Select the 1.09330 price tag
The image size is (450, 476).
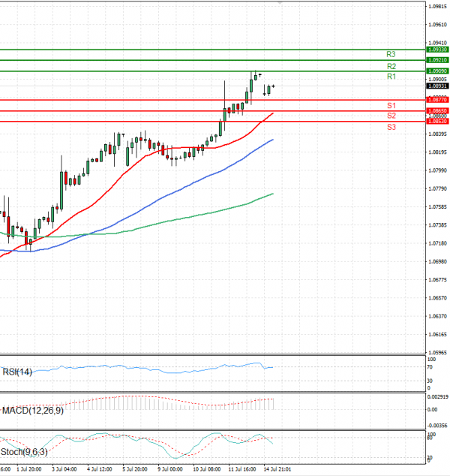(437, 50)
